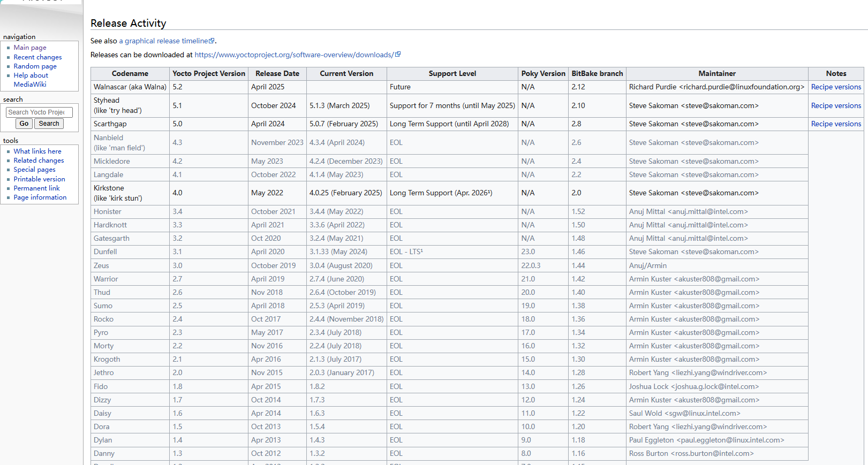Image resolution: width=868 pixels, height=465 pixels.
Task: Click the Go search button
Action: coord(24,124)
